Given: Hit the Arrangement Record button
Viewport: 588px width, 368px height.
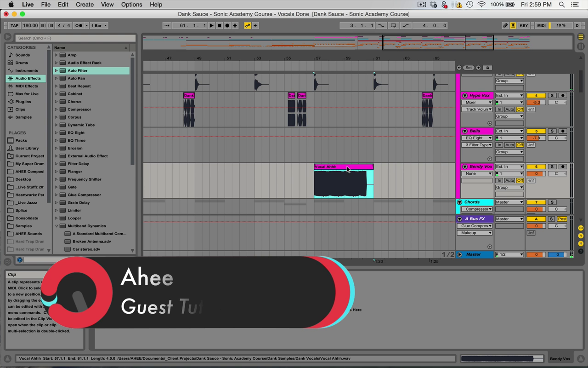Looking at the screenshot, I should 227,26.
